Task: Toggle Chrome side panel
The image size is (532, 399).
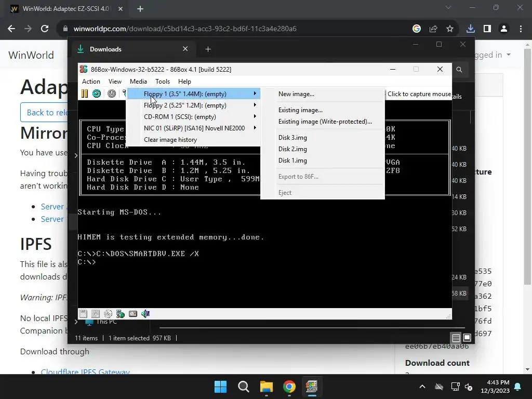Action: point(487,29)
